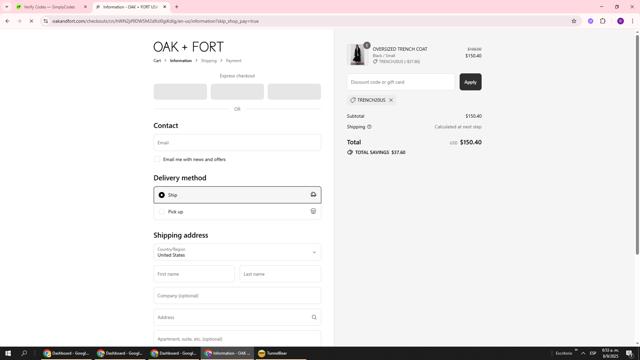Click the address bar URL

click(155, 21)
